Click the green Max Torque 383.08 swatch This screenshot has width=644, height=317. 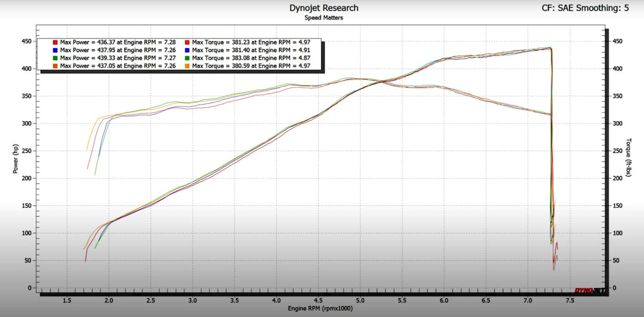coord(186,58)
